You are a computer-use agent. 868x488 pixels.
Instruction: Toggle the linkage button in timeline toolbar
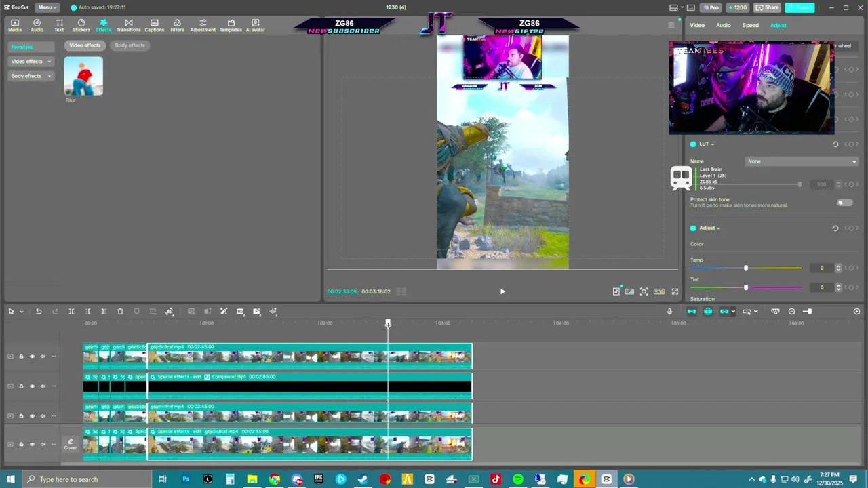click(x=724, y=312)
